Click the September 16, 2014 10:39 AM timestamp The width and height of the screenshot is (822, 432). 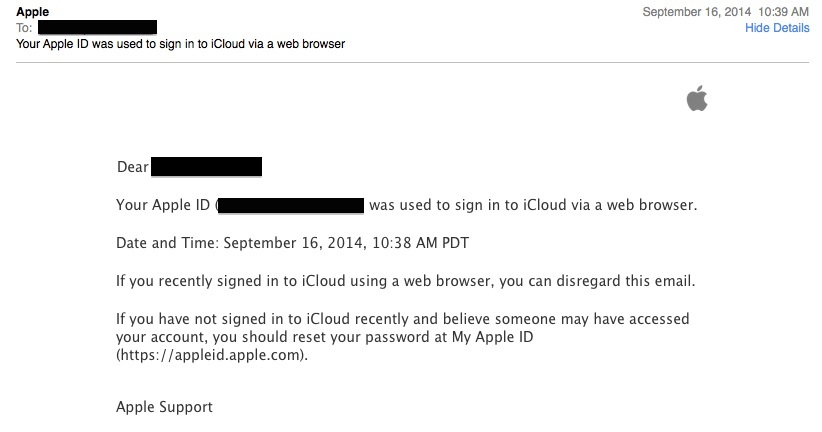point(726,12)
